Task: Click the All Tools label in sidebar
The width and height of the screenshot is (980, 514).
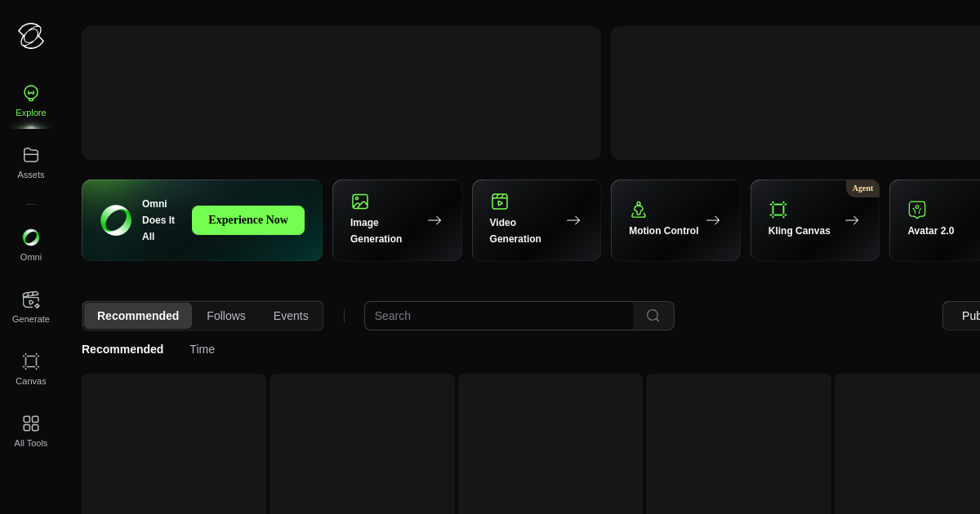Action: click(x=31, y=443)
